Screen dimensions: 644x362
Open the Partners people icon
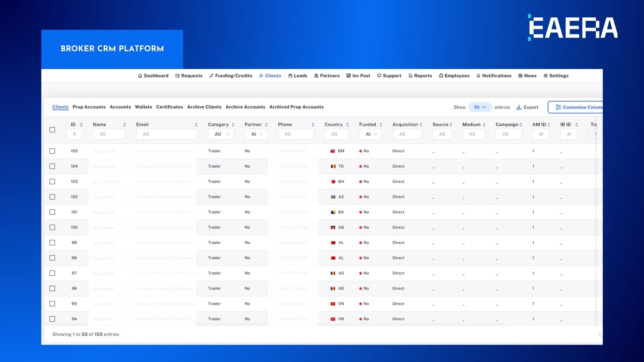pos(316,76)
